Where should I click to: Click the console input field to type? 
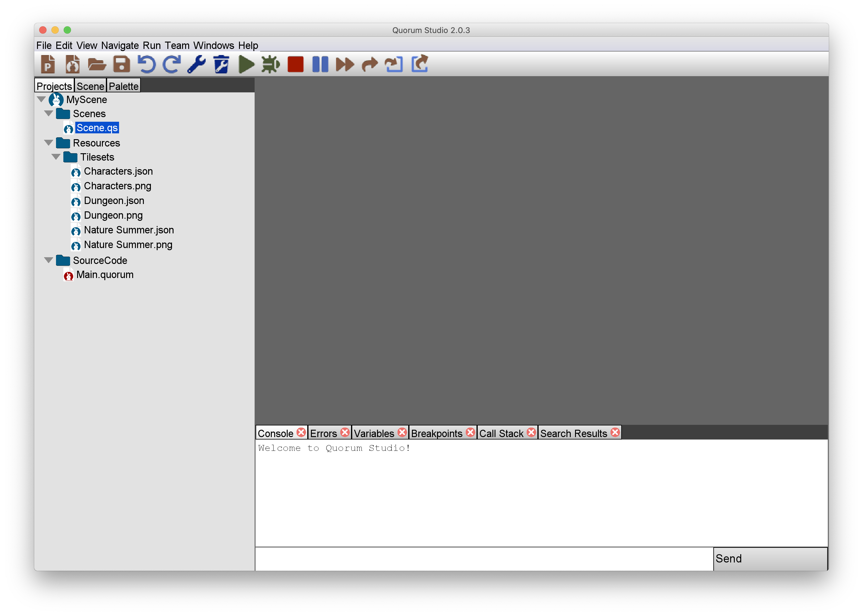coord(484,559)
